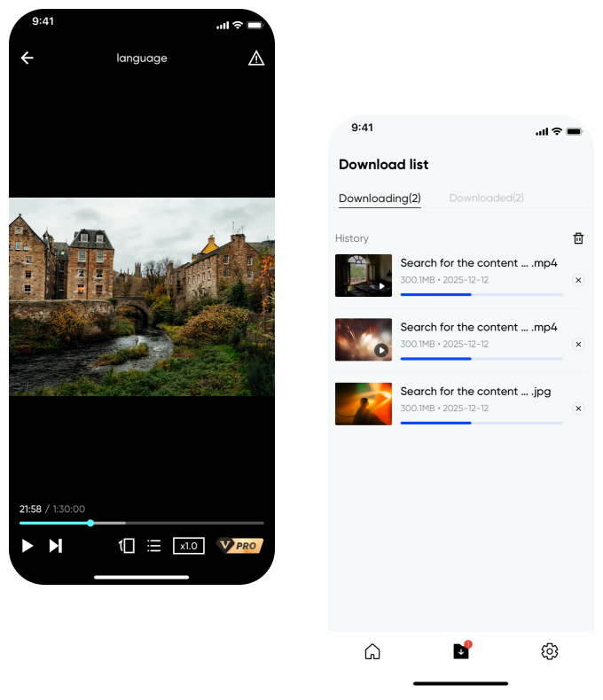Open the Downloads icon with red badge
This screenshot has height=700, width=603.
coord(461,651)
